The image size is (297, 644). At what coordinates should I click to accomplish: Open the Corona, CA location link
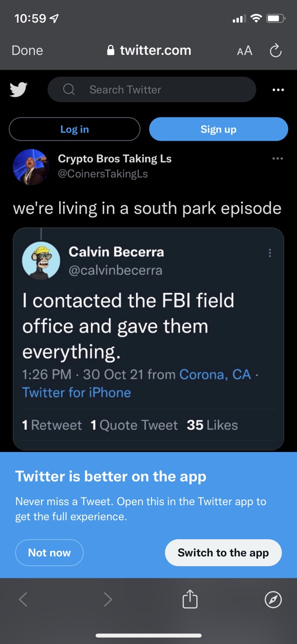215,374
